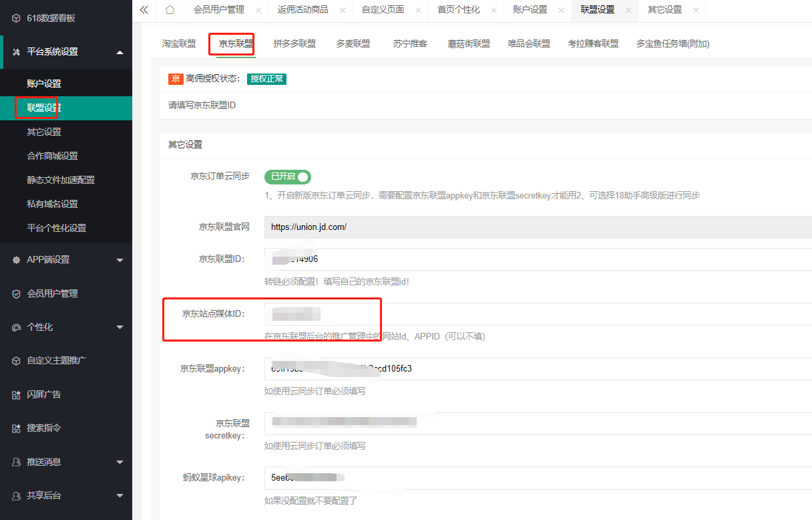This screenshot has height=520, width=812.
Task: Click the 京东联盟官网 URL field
Action: (x=538, y=227)
